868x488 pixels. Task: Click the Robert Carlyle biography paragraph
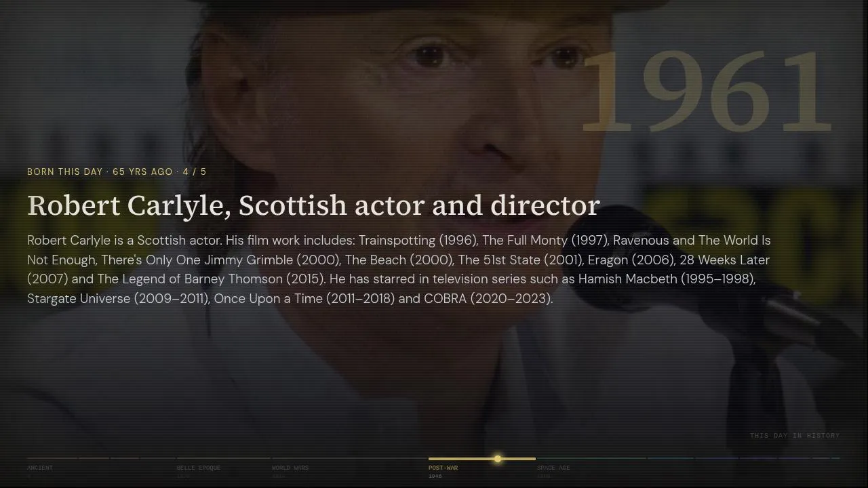point(399,269)
